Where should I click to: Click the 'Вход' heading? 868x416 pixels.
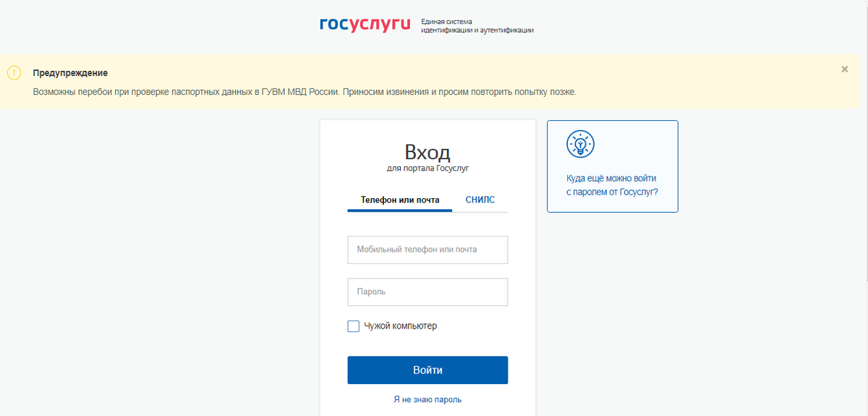(427, 152)
